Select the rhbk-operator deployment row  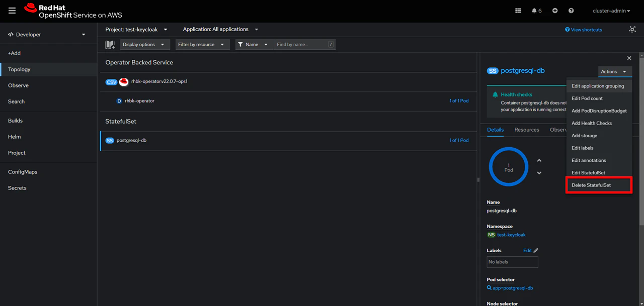(287, 101)
